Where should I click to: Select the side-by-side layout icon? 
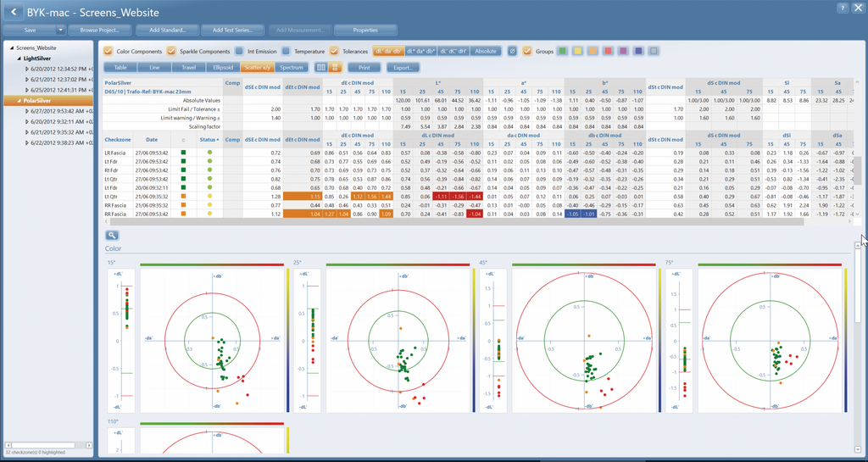pyautogui.click(x=321, y=67)
